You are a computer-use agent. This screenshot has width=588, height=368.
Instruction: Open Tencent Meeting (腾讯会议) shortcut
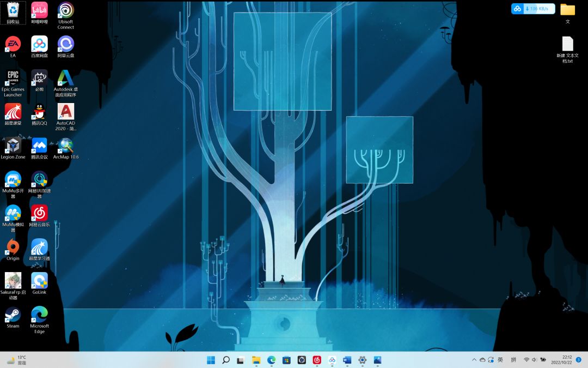point(39,148)
